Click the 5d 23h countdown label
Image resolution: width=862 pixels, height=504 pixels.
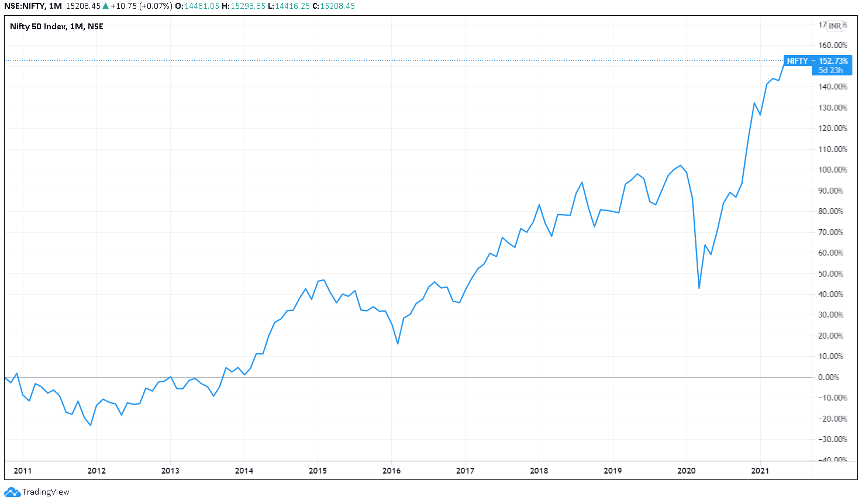830,70
